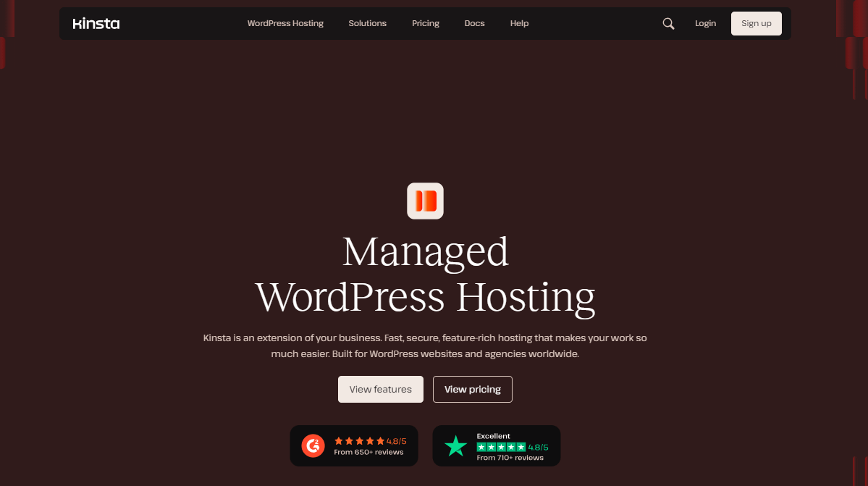Click the orange G2 star rating
Image resolution: width=868 pixels, height=486 pixels.
(359, 441)
